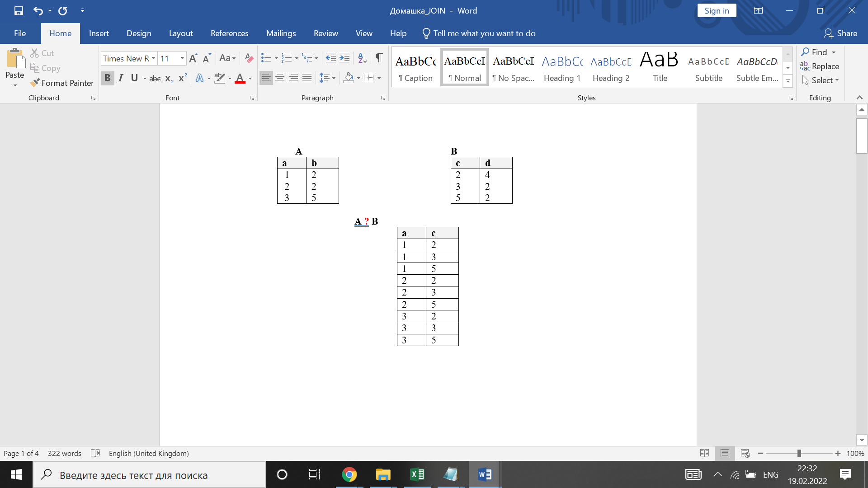
Task: Click the Save icon in title bar
Action: tap(19, 10)
